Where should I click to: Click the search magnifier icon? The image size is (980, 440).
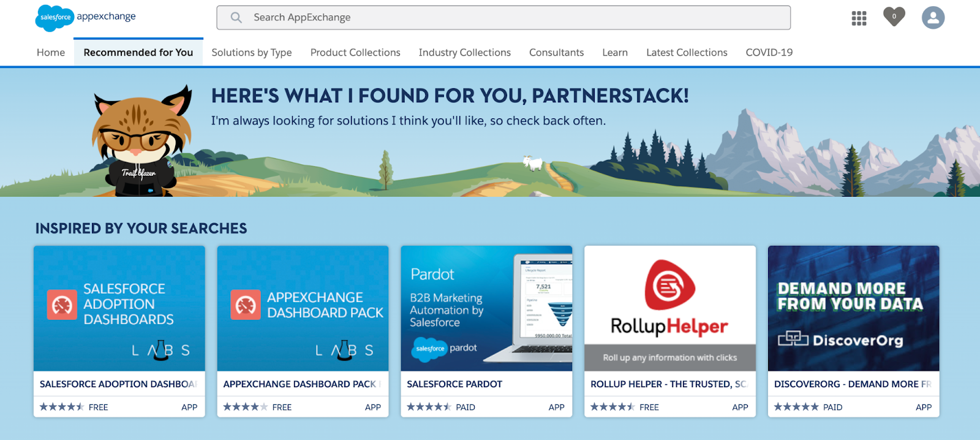[x=236, y=18]
